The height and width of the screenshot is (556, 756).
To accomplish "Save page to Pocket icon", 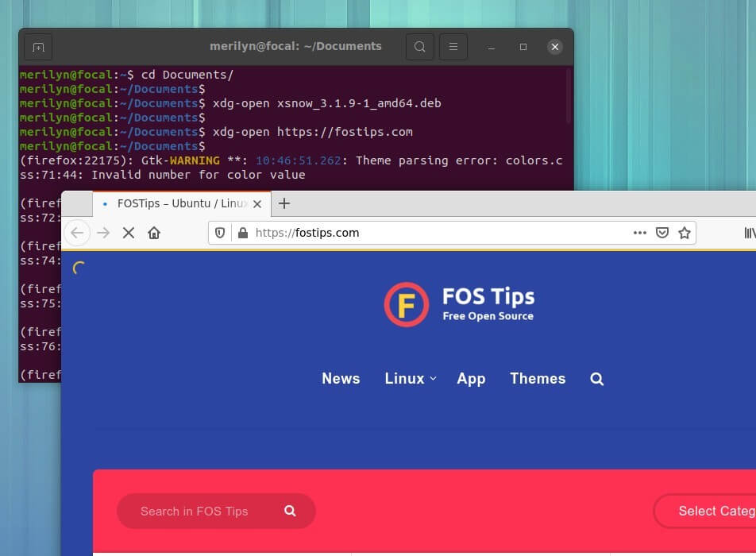I will coord(662,233).
